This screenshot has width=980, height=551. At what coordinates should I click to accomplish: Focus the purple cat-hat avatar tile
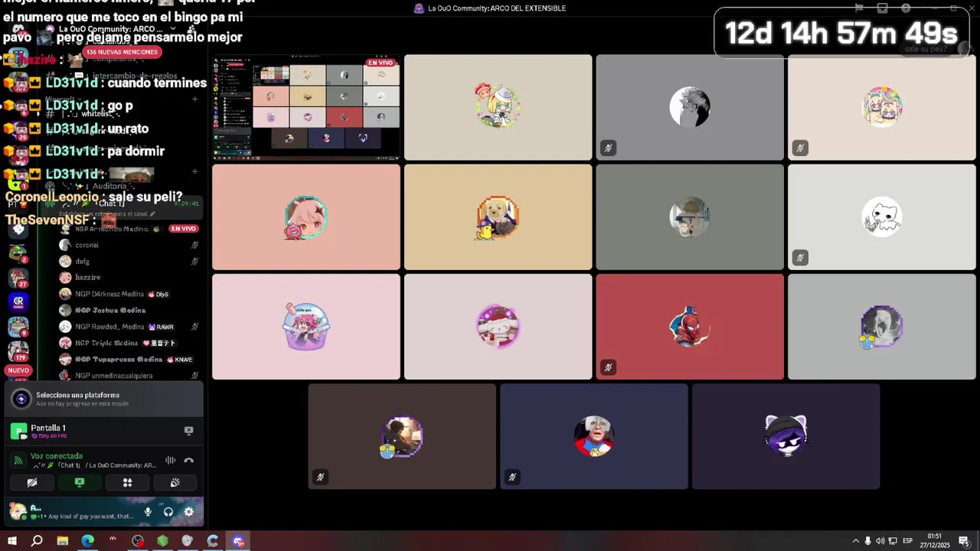pyautogui.click(x=786, y=436)
